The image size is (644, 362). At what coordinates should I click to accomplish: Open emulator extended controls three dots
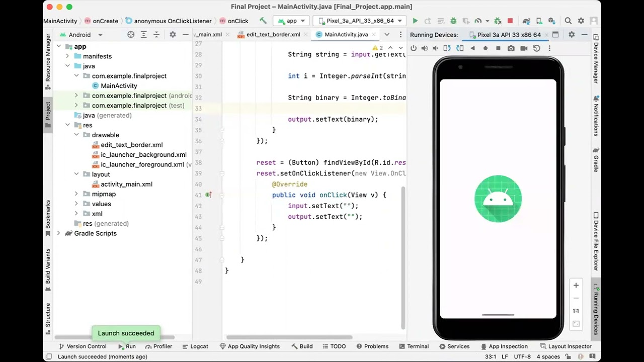[549, 48]
